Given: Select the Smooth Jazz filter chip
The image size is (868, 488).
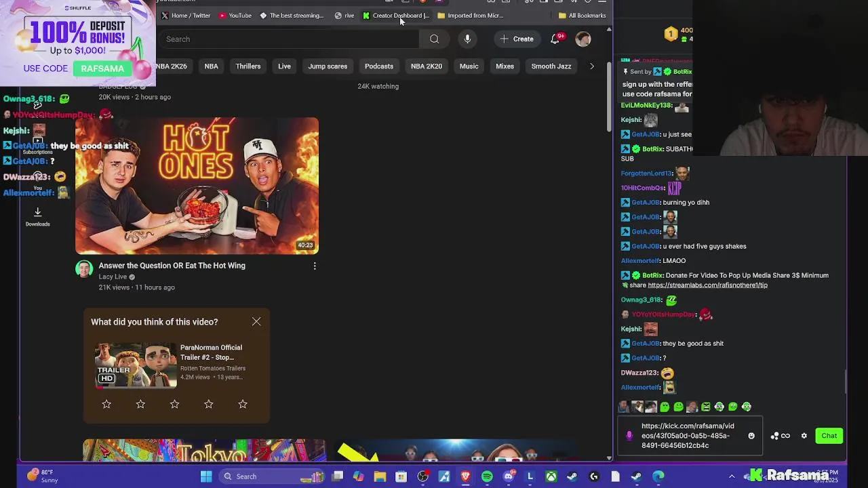Looking at the screenshot, I should click(551, 66).
